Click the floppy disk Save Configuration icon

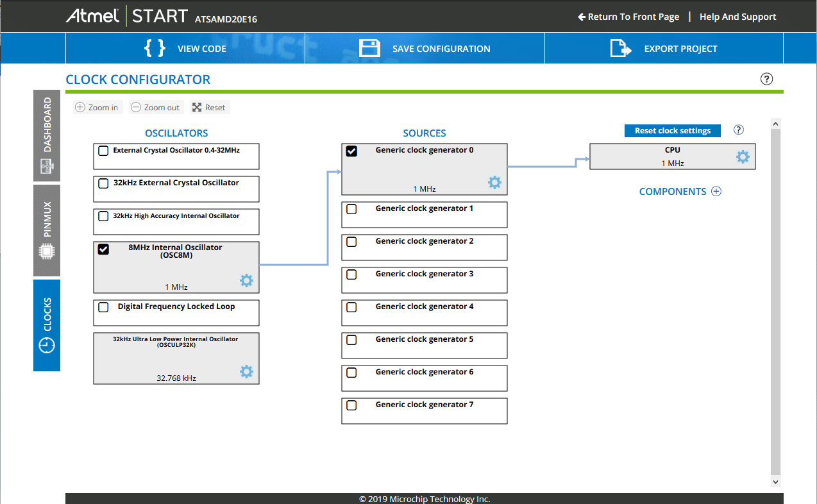369,48
